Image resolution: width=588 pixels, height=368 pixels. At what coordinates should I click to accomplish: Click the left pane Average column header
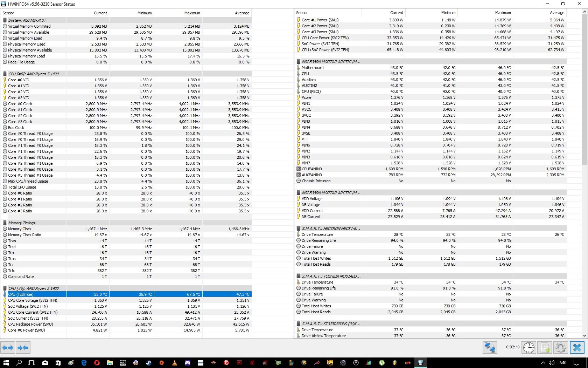point(227,13)
